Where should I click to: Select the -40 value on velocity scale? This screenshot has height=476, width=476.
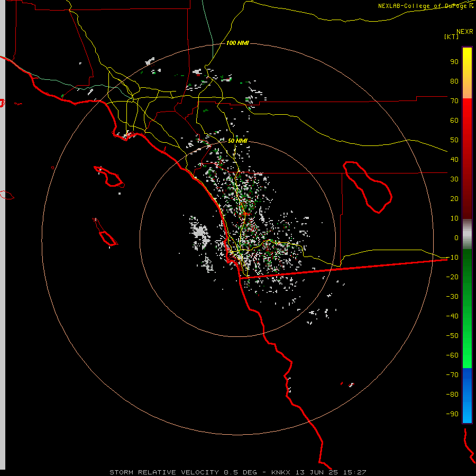coord(452,316)
